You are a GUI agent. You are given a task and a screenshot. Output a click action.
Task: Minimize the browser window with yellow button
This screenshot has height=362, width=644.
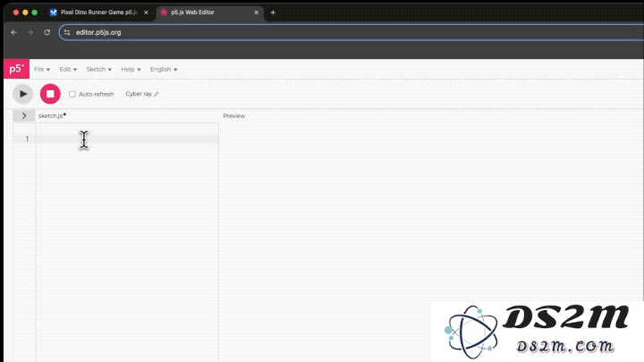[x=25, y=13]
